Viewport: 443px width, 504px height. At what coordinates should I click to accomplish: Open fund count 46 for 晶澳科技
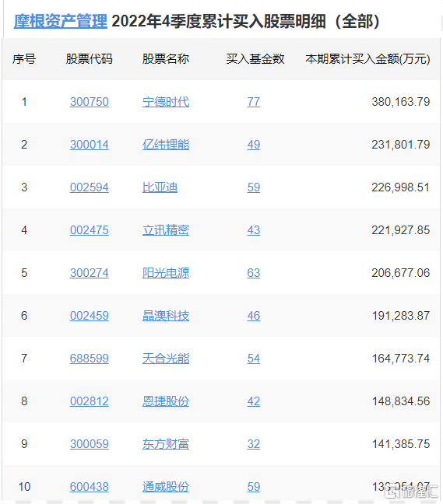254,316
